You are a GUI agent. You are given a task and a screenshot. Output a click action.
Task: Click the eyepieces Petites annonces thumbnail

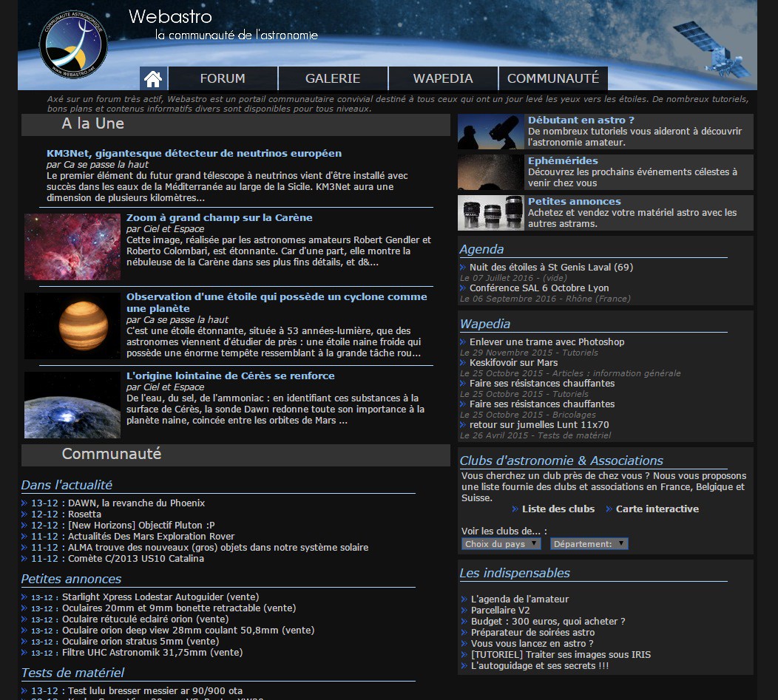click(491, 213)
